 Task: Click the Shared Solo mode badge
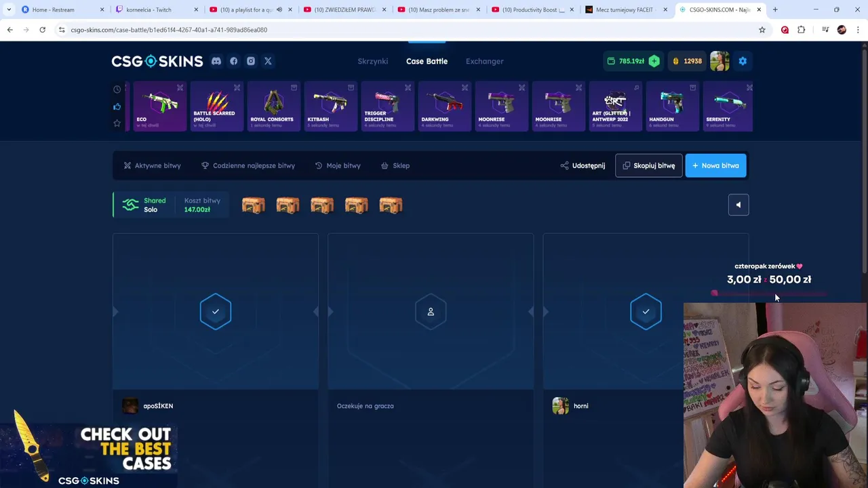(144, 205)
